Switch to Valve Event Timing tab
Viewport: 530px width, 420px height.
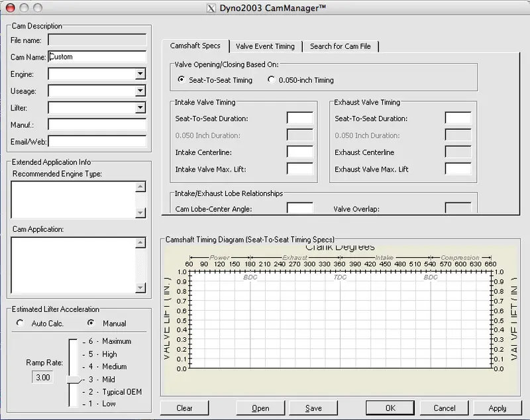(x=265, y=46)
